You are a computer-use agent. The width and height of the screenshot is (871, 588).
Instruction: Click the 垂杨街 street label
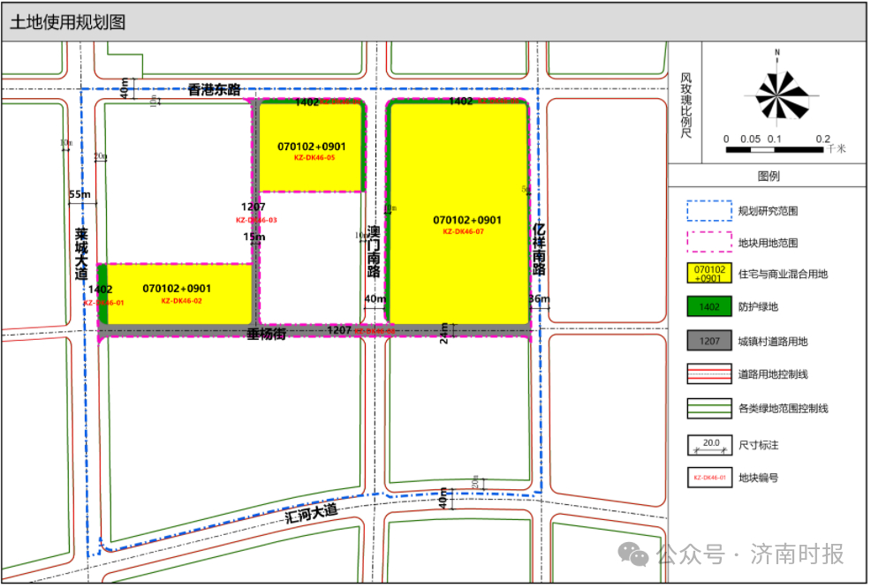(266, 335)
